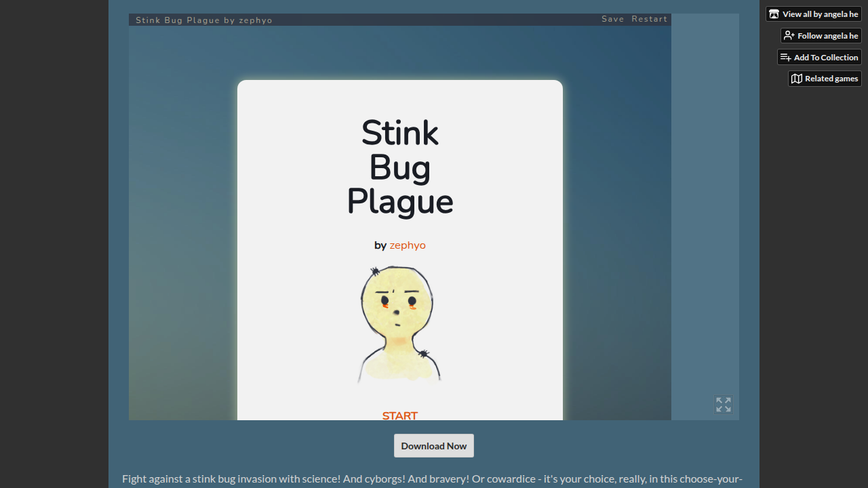Save the game progress
The height and width of the screenshot is (488, 868).
point(613,19)
